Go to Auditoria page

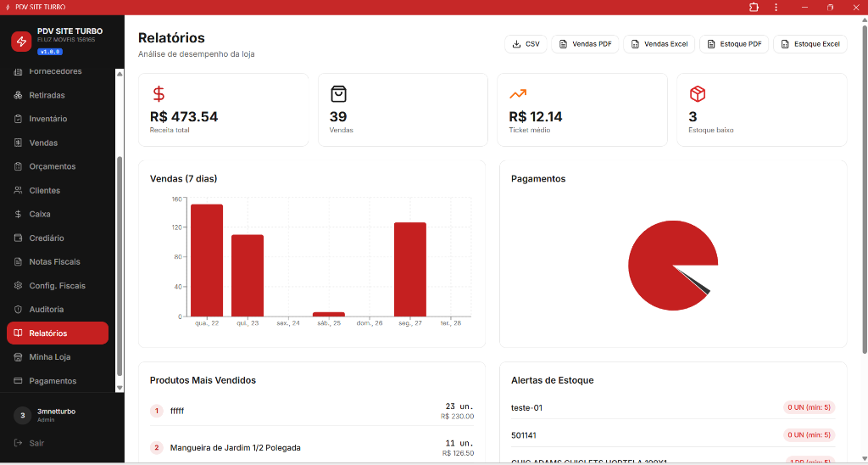(58, 310)
